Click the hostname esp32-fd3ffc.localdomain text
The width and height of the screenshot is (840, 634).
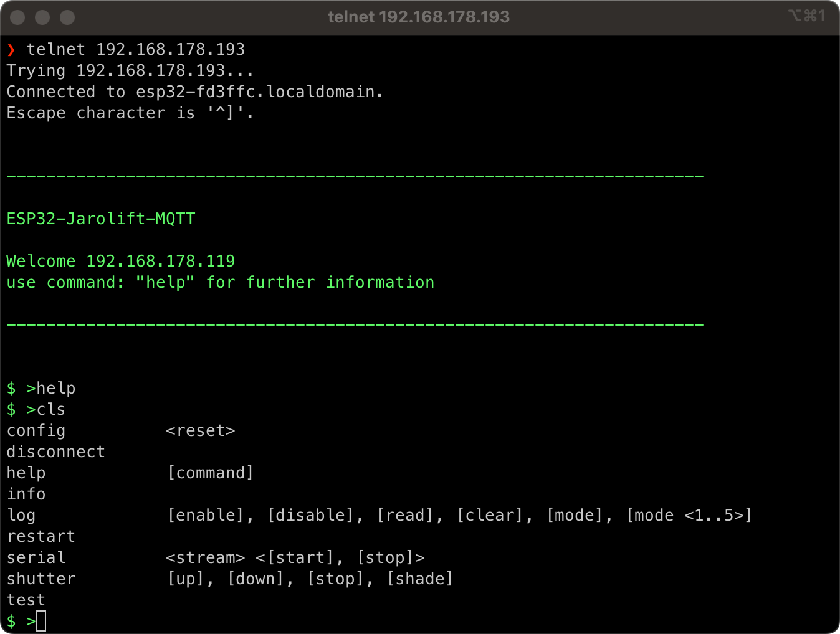coord(255,92)
